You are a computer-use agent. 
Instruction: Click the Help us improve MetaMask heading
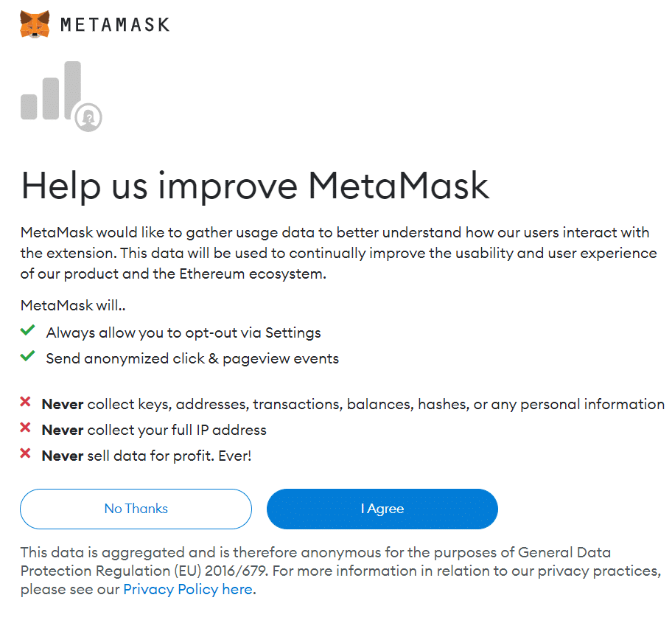pyautogui.click(x=255, y=185)
